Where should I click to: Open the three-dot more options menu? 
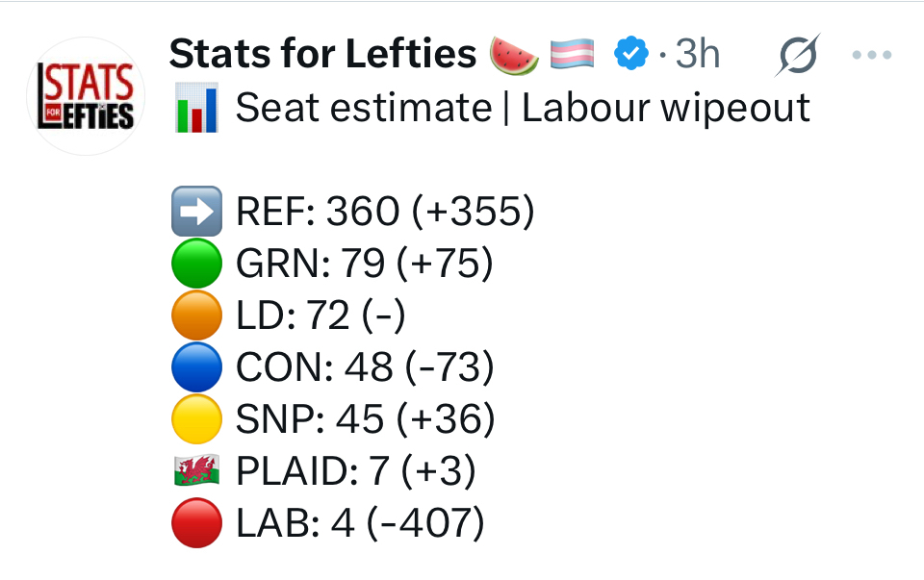[872, 56]
